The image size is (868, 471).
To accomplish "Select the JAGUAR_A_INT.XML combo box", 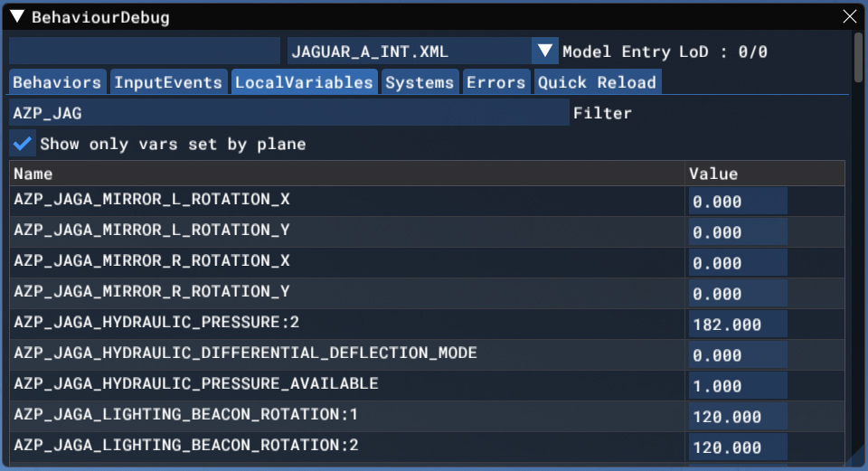I will (x=410, y=52).
